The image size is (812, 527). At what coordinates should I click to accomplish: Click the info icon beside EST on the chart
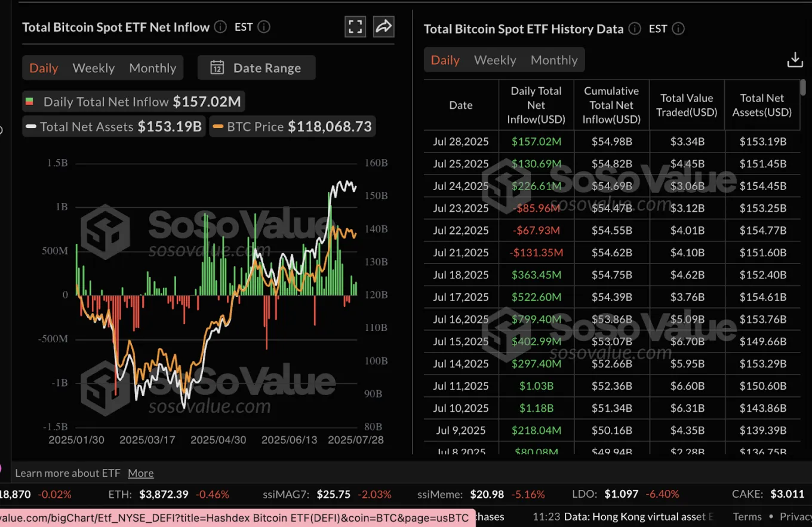(x=263, y=27)
